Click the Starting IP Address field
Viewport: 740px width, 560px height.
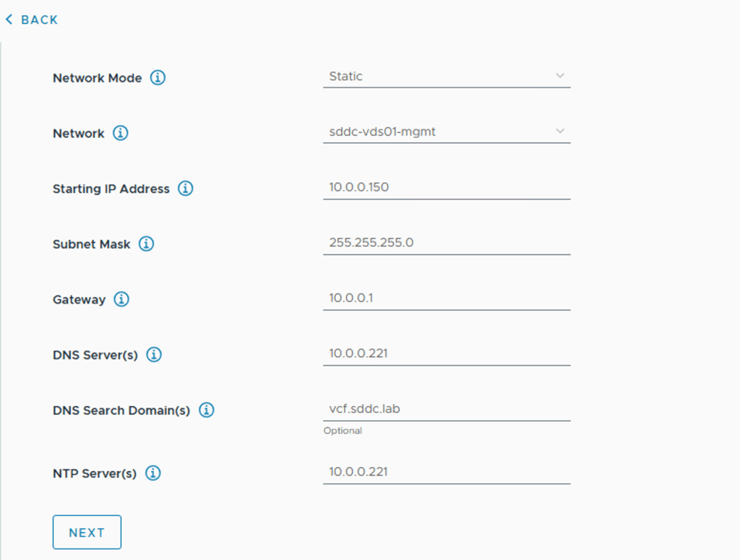[446, 187]
